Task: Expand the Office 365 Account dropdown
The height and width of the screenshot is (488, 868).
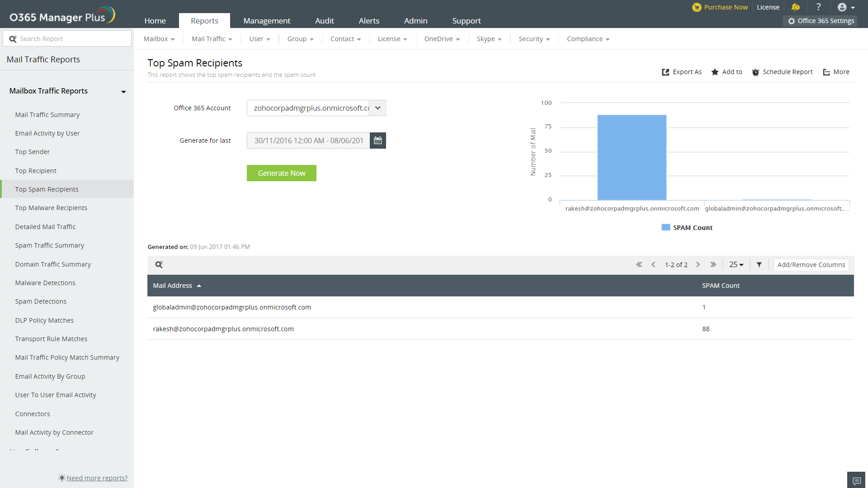Action: click(377, 108)
